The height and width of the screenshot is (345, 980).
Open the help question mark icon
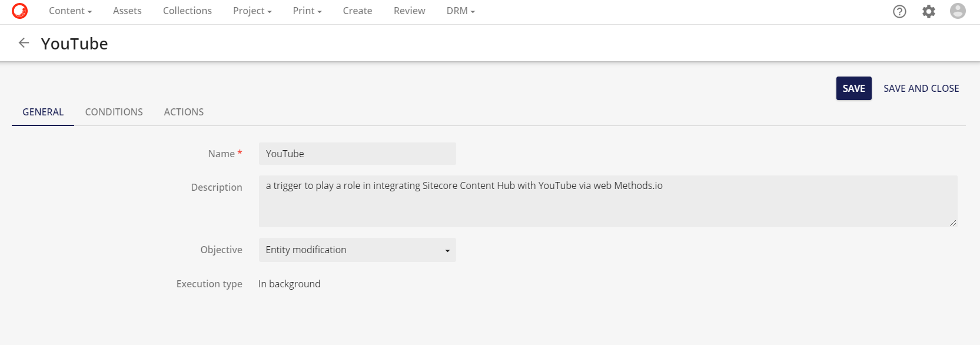899,11
